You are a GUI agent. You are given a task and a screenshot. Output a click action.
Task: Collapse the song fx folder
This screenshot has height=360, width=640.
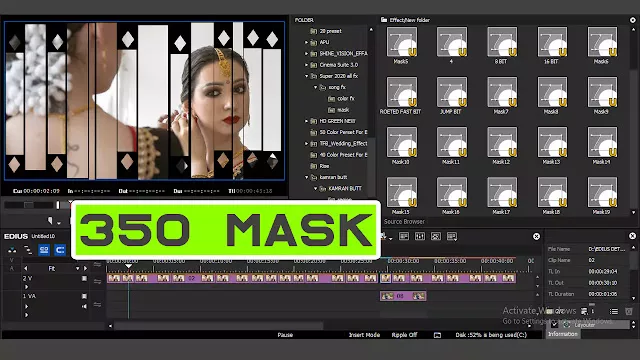315,87
